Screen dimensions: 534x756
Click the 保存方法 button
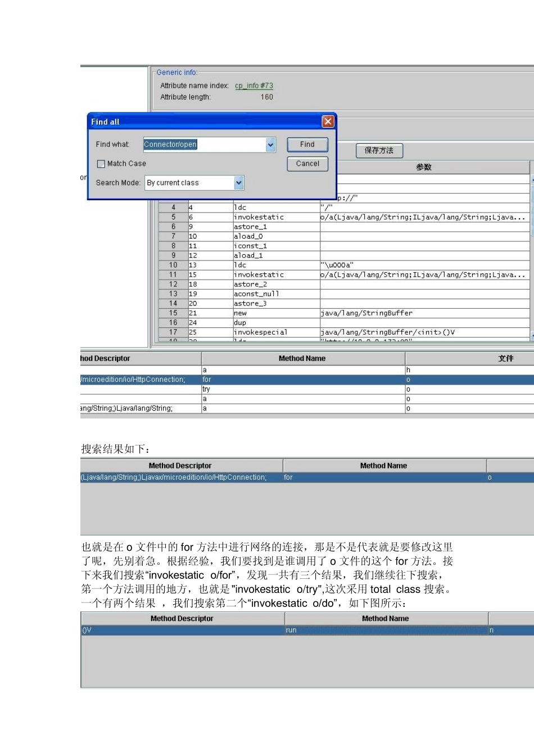pyautogui.click(x=379, y=151)
